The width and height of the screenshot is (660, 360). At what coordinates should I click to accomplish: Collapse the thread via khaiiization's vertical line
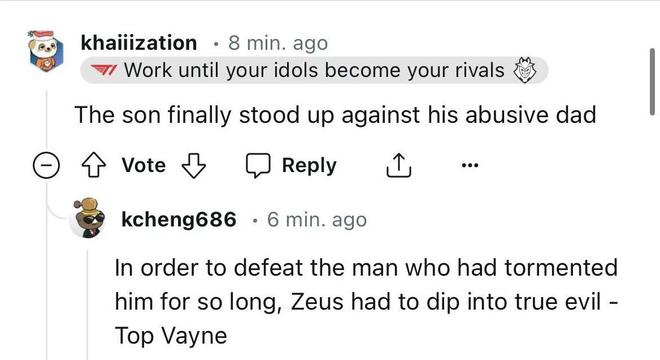pos(47,120)
